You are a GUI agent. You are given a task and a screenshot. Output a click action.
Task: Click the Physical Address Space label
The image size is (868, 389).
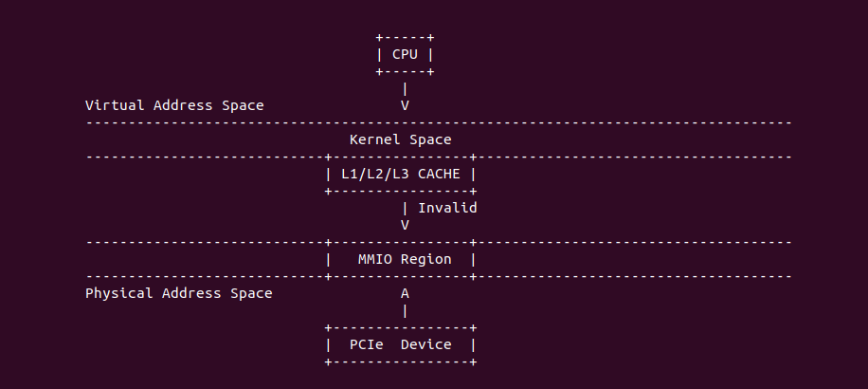pos(179,293)
